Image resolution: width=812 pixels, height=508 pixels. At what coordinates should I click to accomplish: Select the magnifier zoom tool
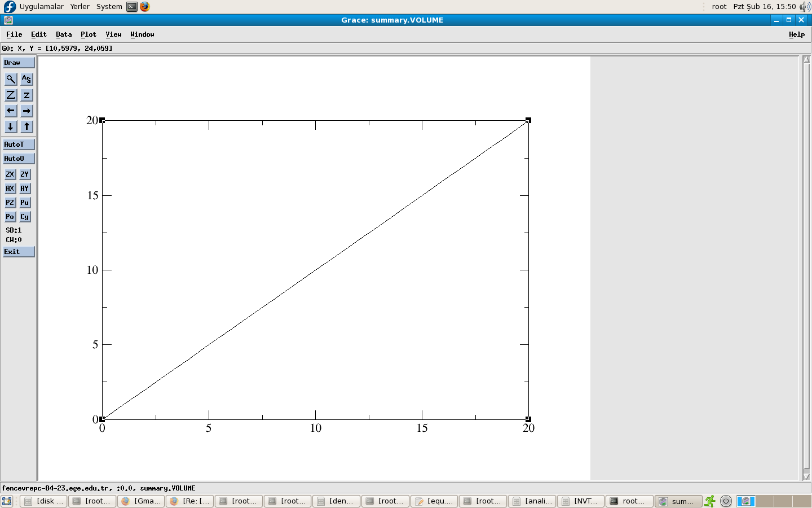click(x=11, y=79)
